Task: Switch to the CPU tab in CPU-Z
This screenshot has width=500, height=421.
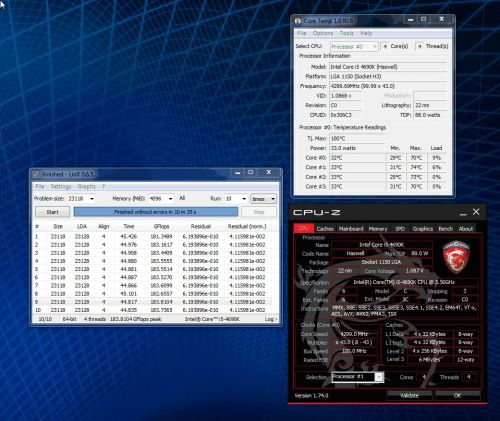Action: click(x=304, y=228)
